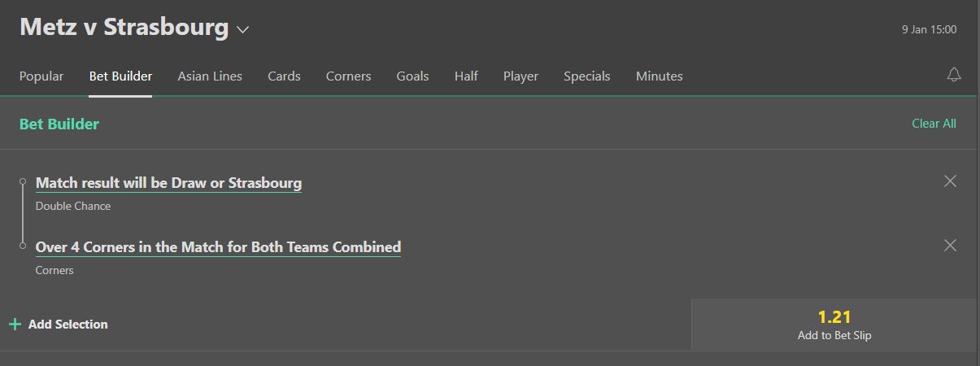980x366 pixels.
Task: Go to the Corners tab
Action: coord(348,76)
